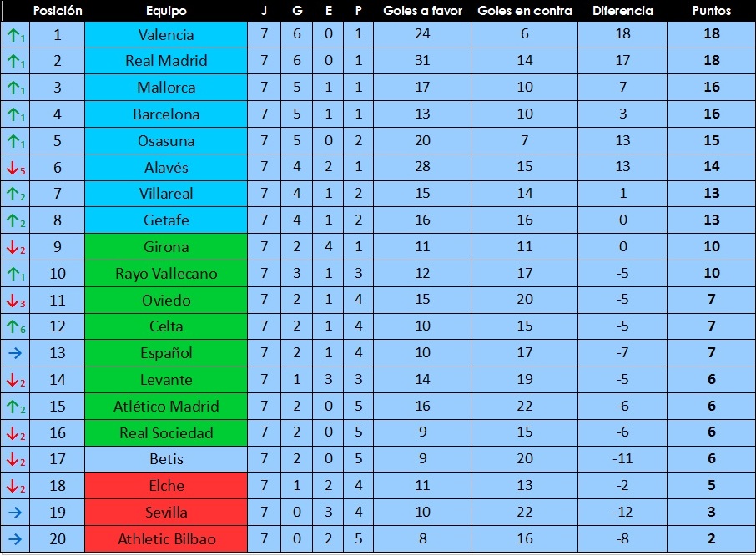Click the red down arrow beside Oviedo
The height and width of the screenshot is (556, 756).
14,301
